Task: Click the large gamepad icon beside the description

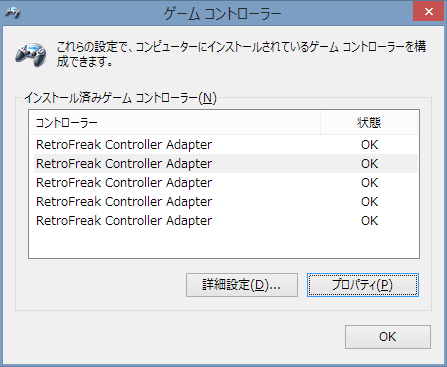Action: [x=31, y=55]
